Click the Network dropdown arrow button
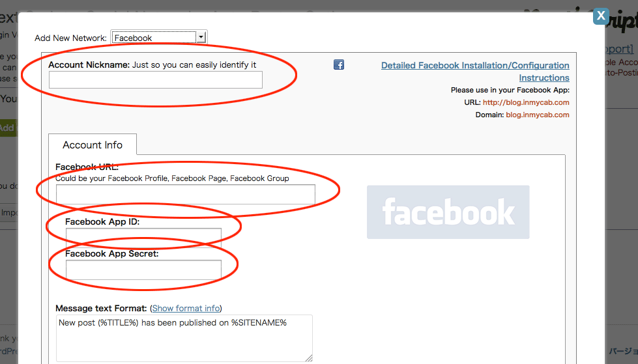Screen dimensions: 638x364 click(201, 38)
